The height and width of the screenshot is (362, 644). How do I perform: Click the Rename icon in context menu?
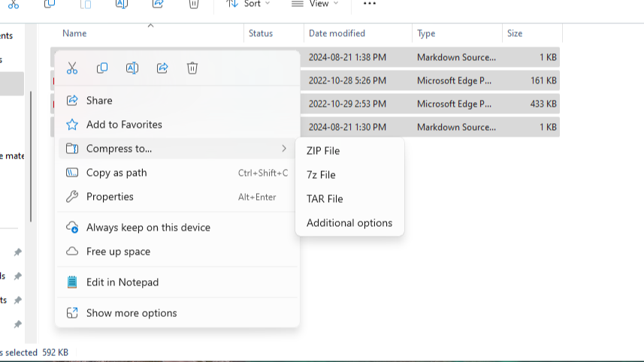point(132,68)
